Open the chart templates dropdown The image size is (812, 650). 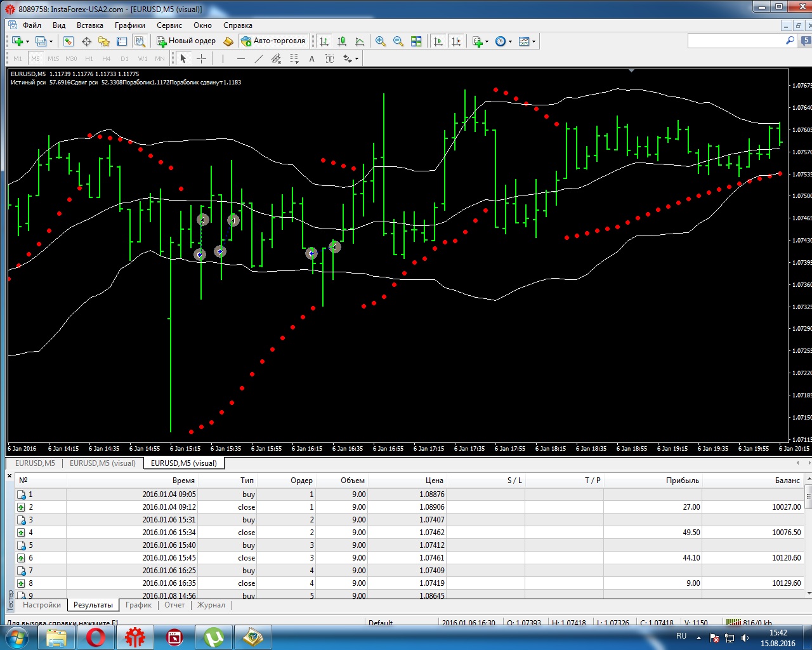click(x=527, y=41)
